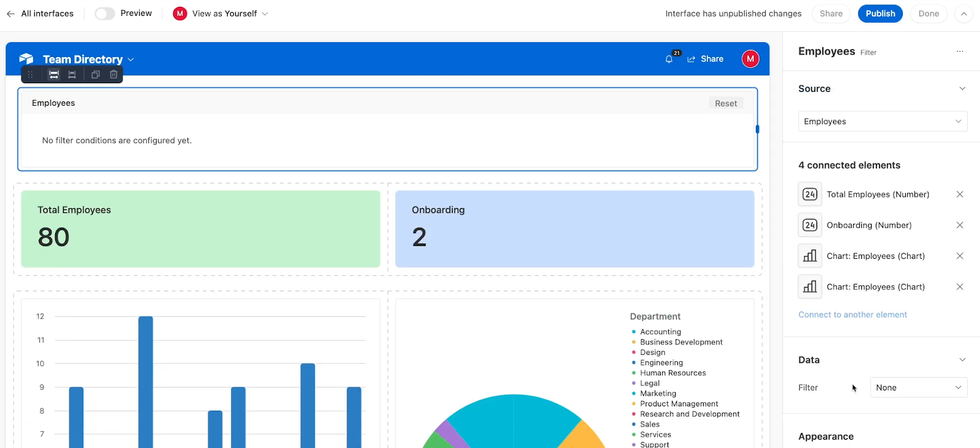The width and height of the screenshot is (980, 448).
Task: Open the M user avatar in blue header
Action: pos(750,59)
